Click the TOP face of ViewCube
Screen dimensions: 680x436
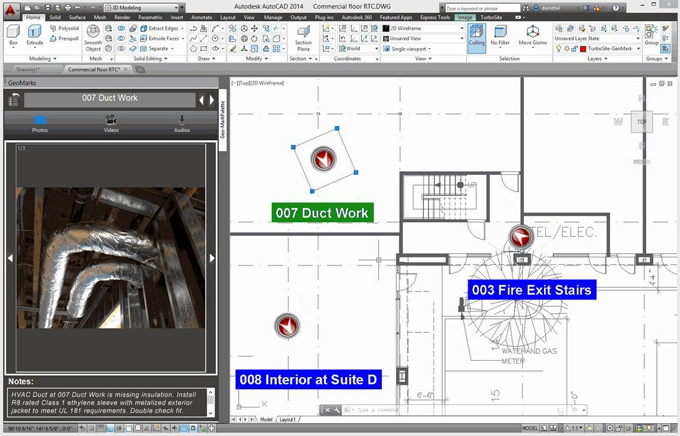pyautogui.click(x=642, y=121)
